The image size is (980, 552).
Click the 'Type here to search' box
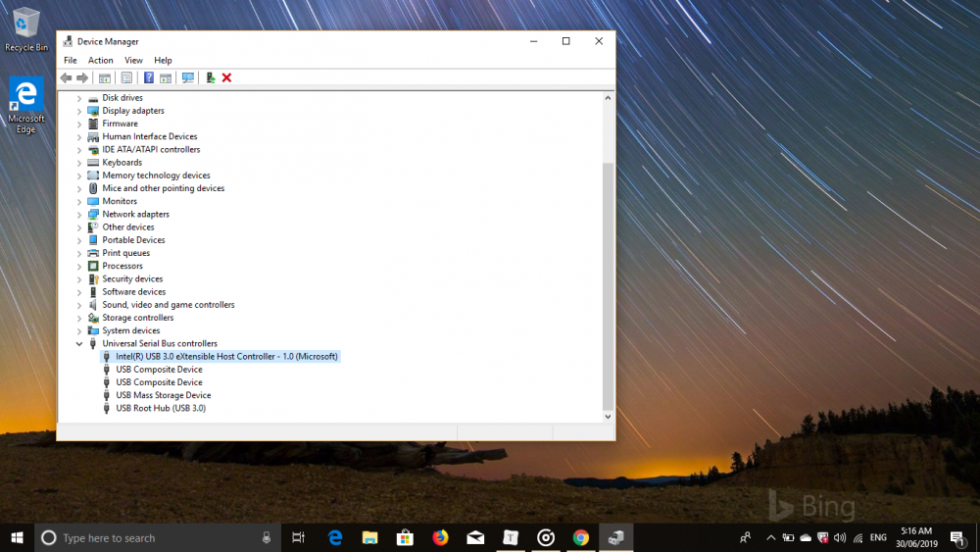[x=156, y=537]
